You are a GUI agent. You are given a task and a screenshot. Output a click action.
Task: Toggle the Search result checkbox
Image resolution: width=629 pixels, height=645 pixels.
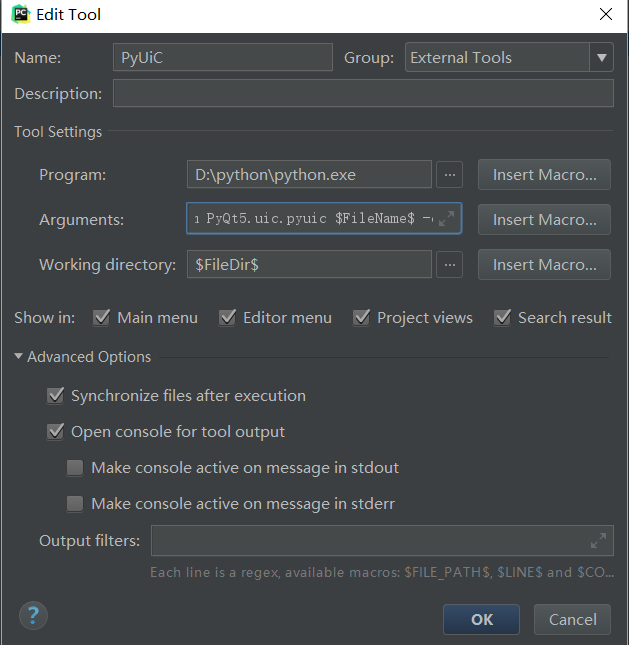click(502, 318)
